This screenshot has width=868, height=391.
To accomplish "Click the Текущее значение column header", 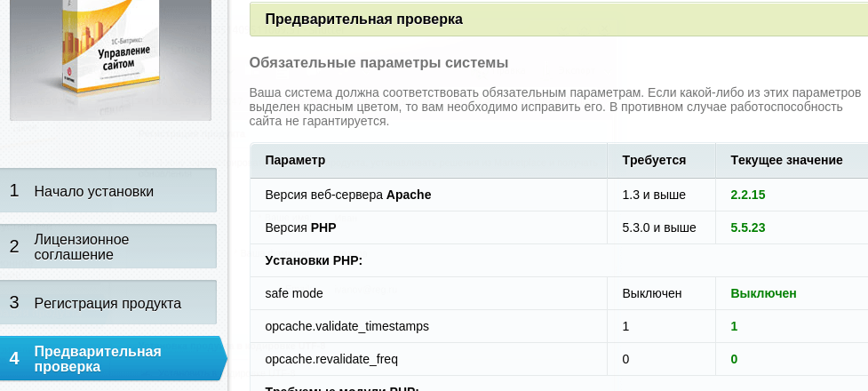I will [x=786, y=160].
